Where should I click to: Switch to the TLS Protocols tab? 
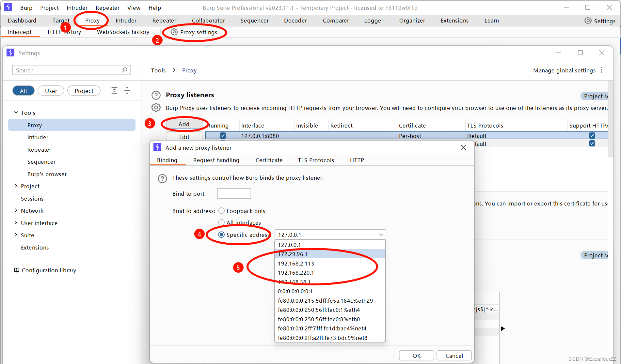coord(316,160)
